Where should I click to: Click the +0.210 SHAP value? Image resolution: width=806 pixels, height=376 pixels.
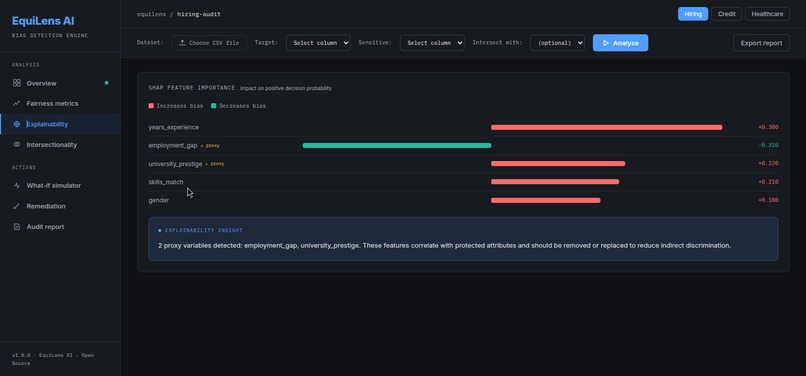(768, 182)
